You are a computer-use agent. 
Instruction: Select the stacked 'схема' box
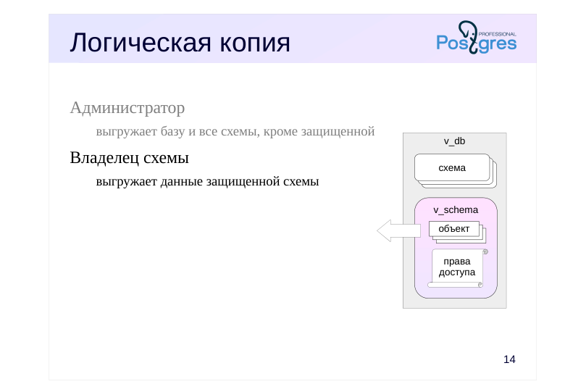click(455, 171)
